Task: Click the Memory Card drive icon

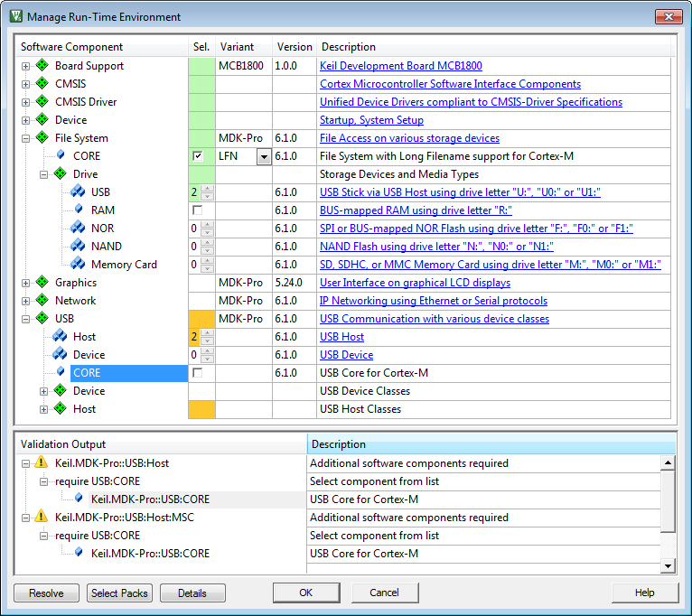Action: click(79, 265)
